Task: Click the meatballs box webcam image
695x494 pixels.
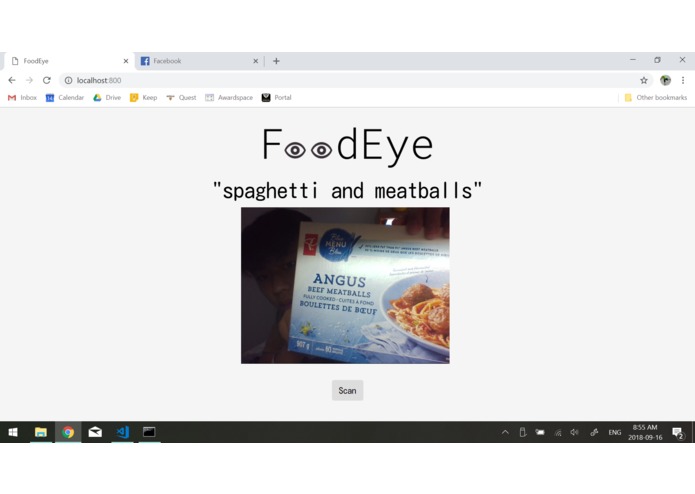Action: click(x=345, y=285)
